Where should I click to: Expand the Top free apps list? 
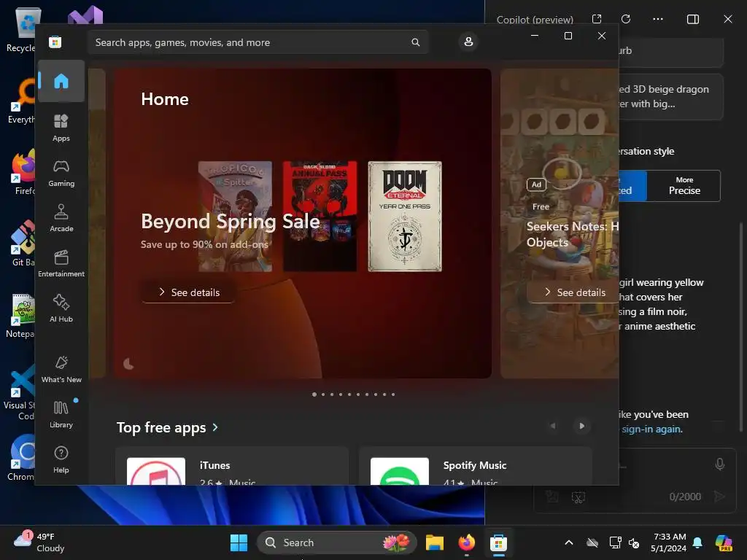[x=167, y=427]
